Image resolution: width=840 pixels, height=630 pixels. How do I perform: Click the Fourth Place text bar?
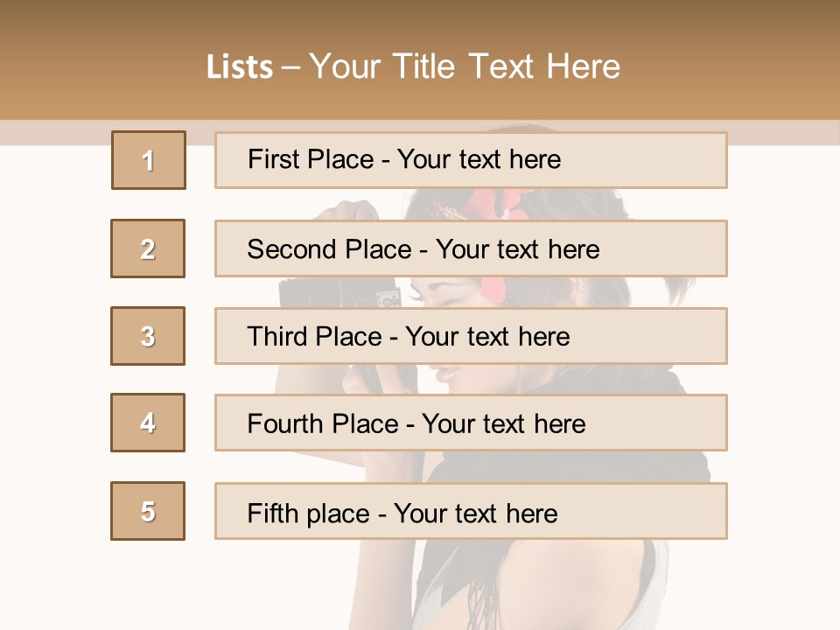[x=471, y=423]
